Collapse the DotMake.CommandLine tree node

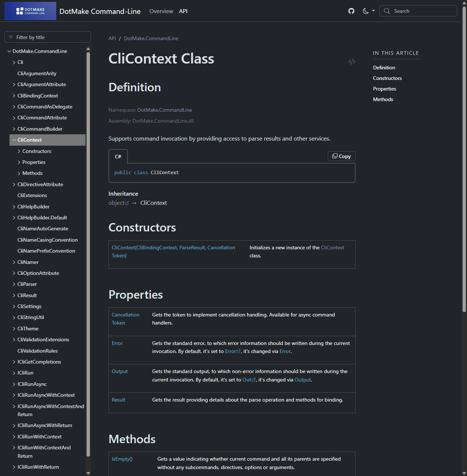coord(9,51)
